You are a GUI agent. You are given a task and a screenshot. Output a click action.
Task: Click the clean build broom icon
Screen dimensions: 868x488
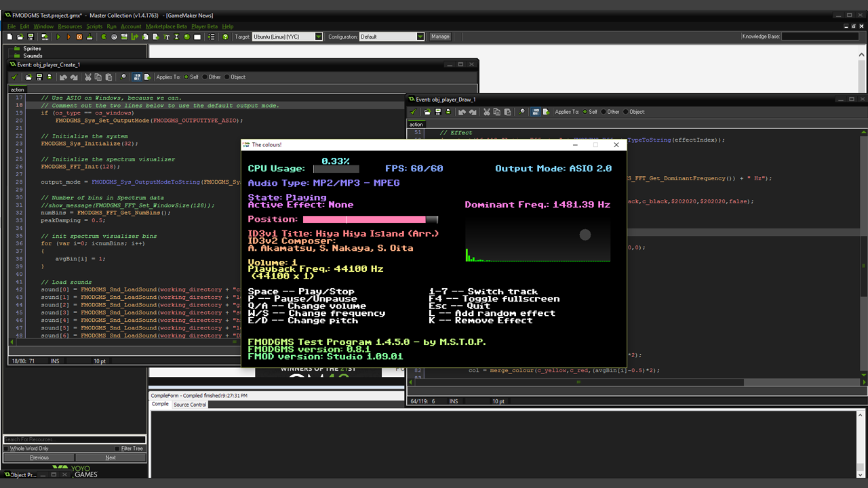tap(90, 37)
